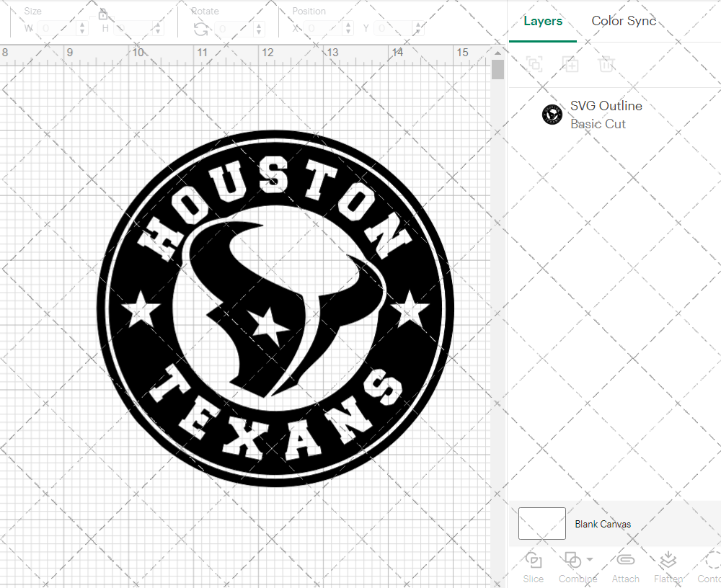Click the Texans logo layer thumbnail
721x588 pixels.
pyautogui.click(x=552, y=114)
